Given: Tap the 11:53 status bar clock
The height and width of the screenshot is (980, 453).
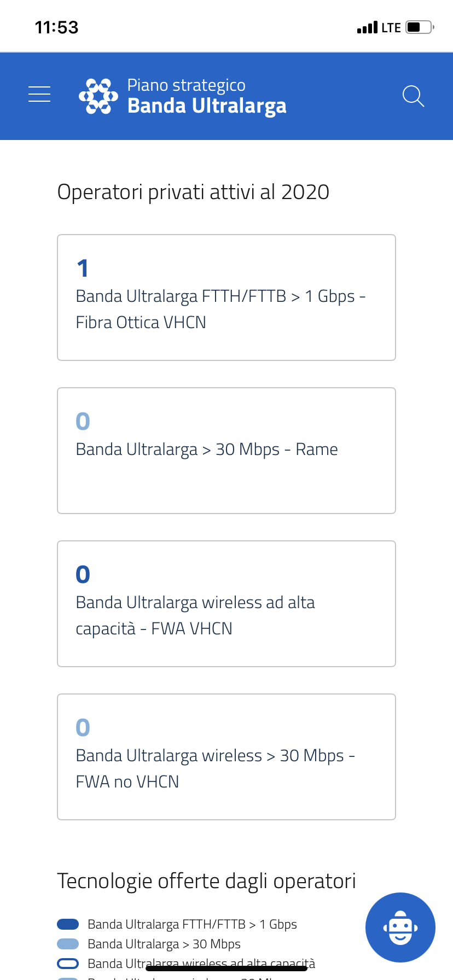Looking at the screenshot, I should [56, 27].
